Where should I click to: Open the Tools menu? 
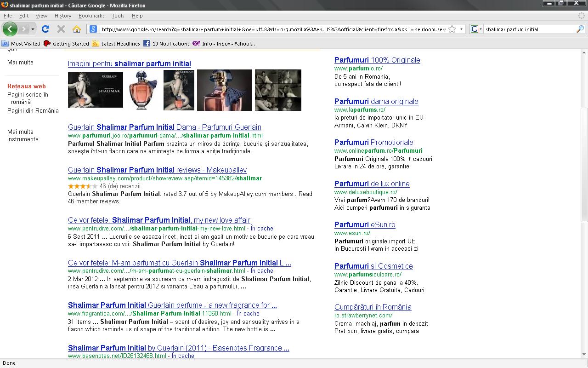pyautogui.click(x=118, y=16)
